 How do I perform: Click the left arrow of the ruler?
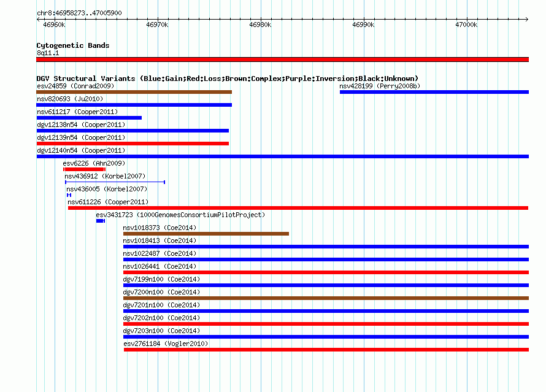pos(38,19)
